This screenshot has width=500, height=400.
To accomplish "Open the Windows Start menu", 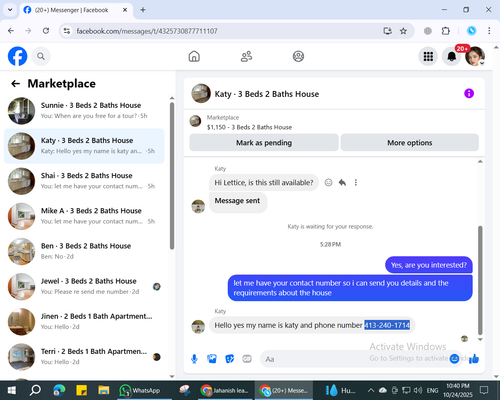I will (12, 390).
